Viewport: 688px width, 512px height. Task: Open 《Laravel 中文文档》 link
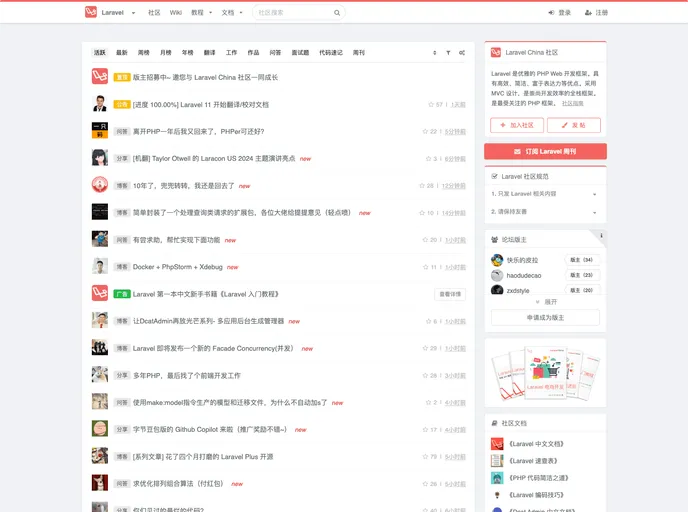point(536,444)
